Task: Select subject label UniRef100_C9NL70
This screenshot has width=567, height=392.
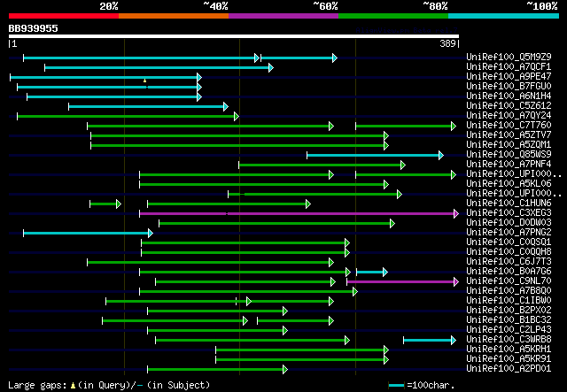Action: point(509,281)
